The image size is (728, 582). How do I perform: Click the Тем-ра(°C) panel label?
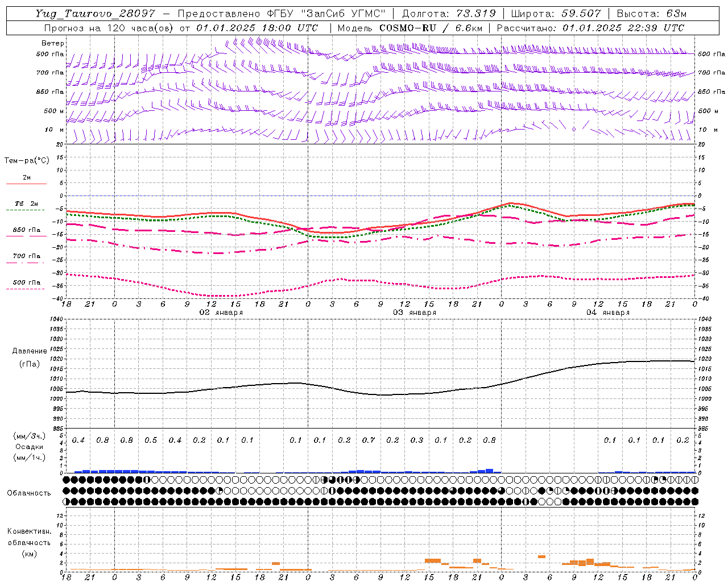pyautogui.click(x=27, y=161)
